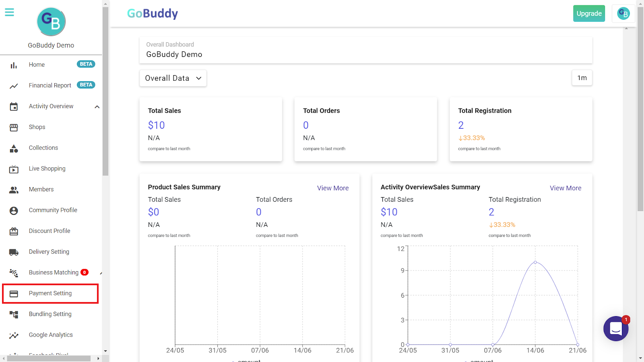Click the Business Matching 0 notification badge

(85, 272)
